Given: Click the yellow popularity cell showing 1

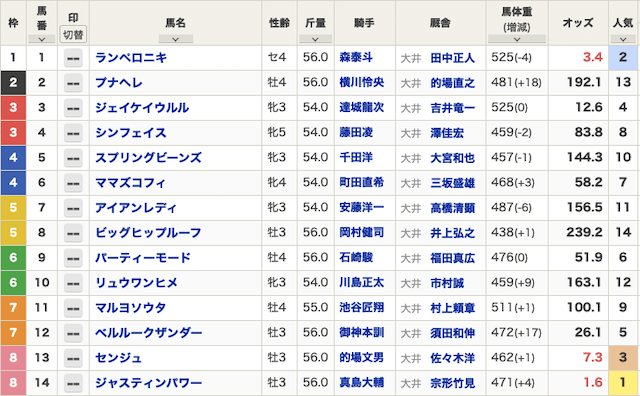Looking at the screenshot, I should (623, 383).
